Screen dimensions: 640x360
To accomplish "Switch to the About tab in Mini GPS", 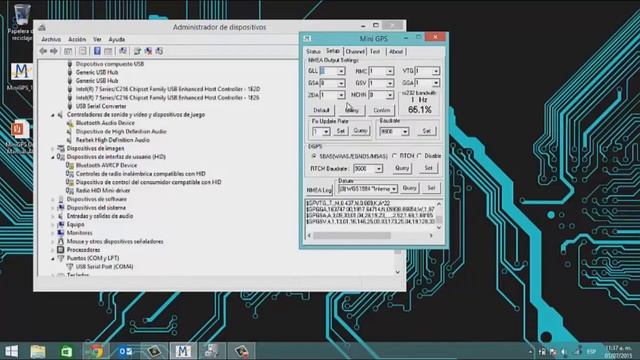I will 395,52.
